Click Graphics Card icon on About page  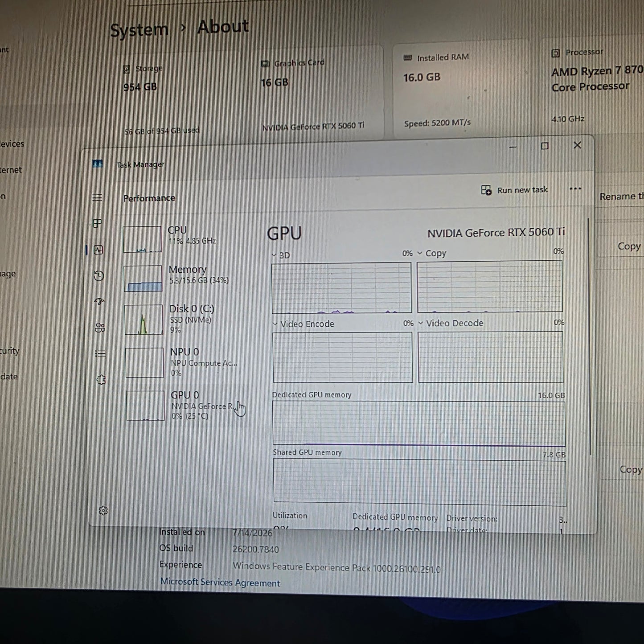point(265,64)
